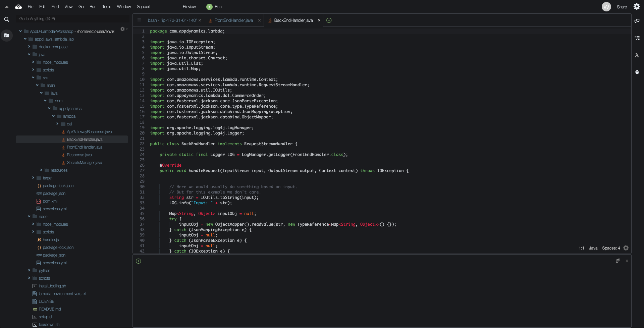Viewport: 644px width, 328px height.
Task: Click the file tree settings gear
Action: pos(123,29)
